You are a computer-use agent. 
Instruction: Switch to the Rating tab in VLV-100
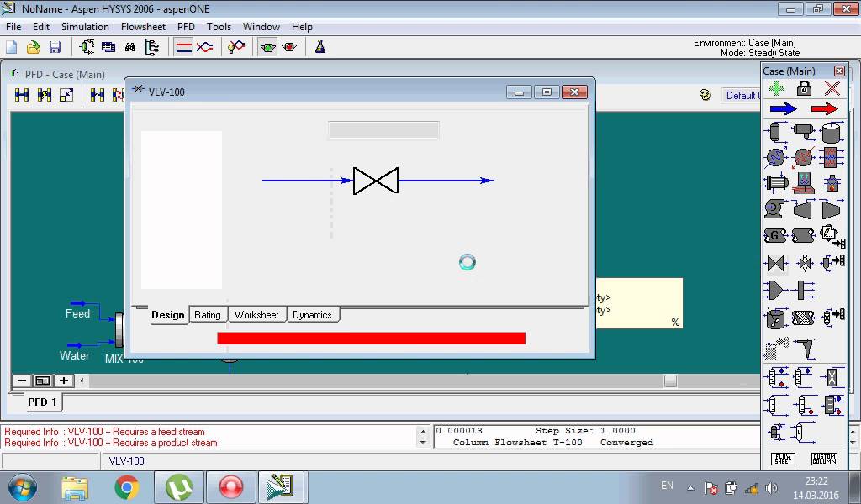[208, 315]
